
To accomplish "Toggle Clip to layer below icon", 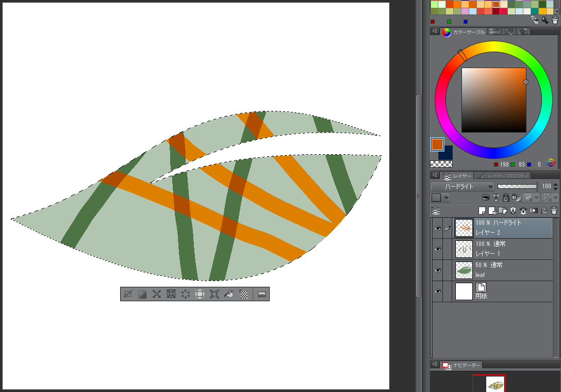I will click(x=486, y=198).
